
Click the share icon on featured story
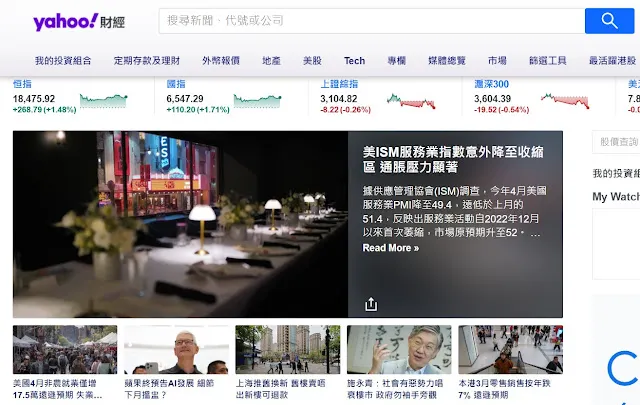[x=371, y=304]
